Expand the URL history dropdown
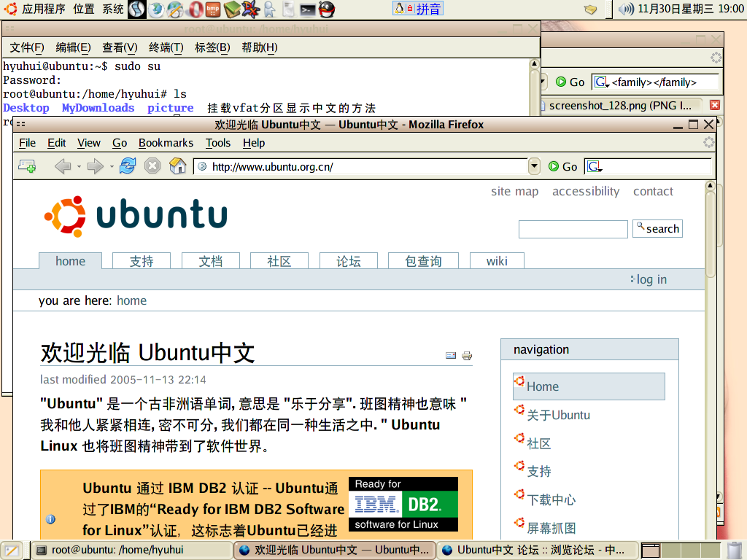This screenshot has height=560, width=747. [x=535, y=166]
